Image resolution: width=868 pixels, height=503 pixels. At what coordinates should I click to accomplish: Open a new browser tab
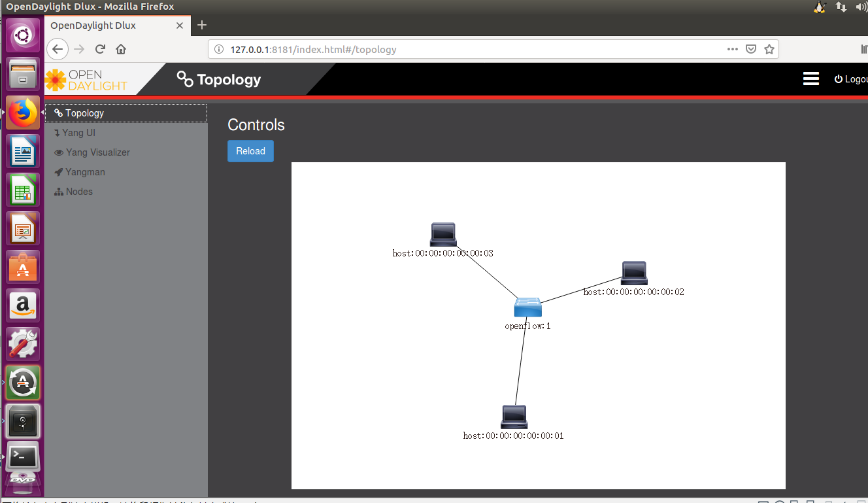point(202,26)
